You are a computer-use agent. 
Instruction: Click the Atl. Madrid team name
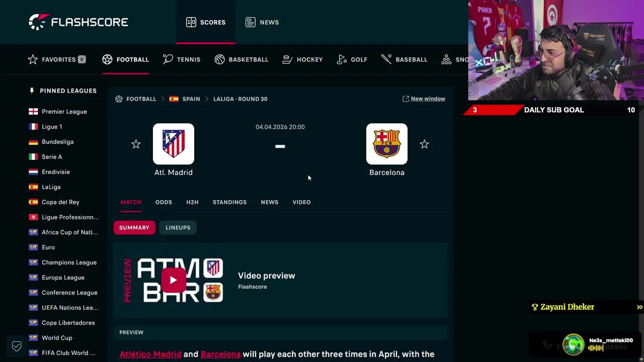[x=174, y=172]
